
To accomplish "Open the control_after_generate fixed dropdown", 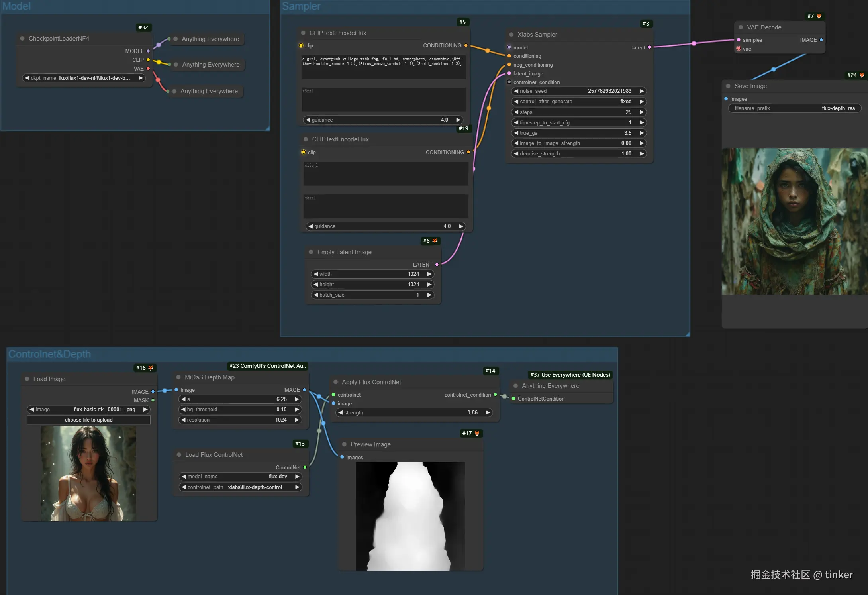I will [579, 102].
